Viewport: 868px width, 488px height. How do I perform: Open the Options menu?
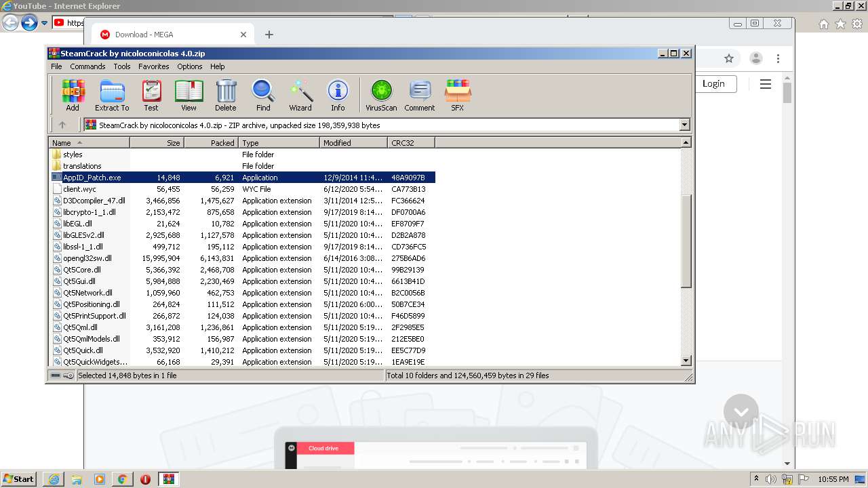coord(190,66)
